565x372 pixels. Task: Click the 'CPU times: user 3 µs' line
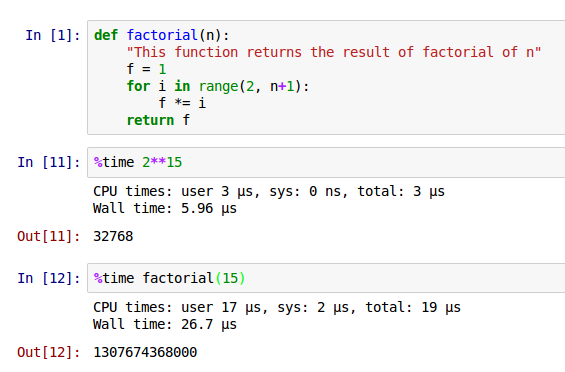point(269,191)
